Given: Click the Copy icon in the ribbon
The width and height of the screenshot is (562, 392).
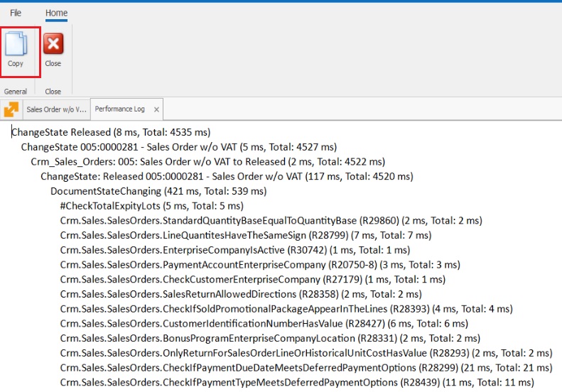Looking at the screenshot, I should click(16, 44).
